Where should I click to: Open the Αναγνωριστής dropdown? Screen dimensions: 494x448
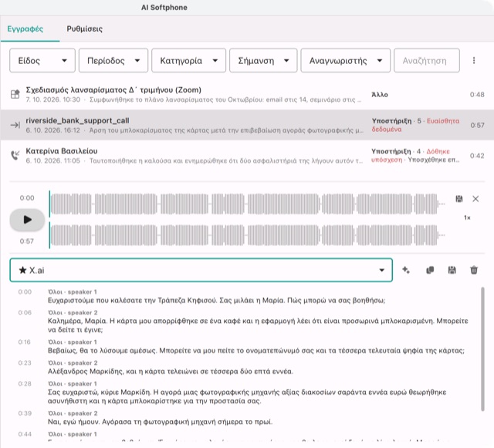345,60
